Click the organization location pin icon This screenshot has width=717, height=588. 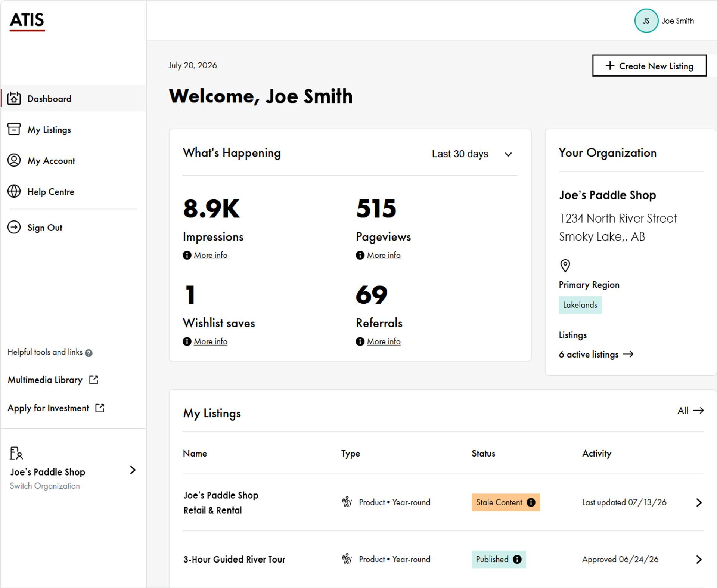click(x=565, y=266)
